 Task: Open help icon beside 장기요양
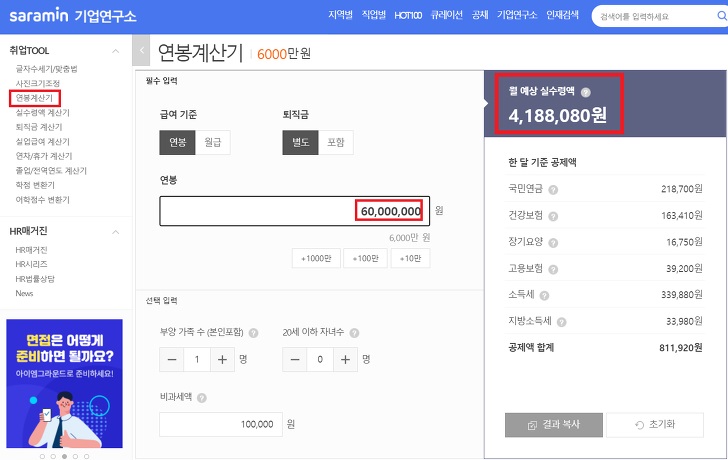[553, 243]
